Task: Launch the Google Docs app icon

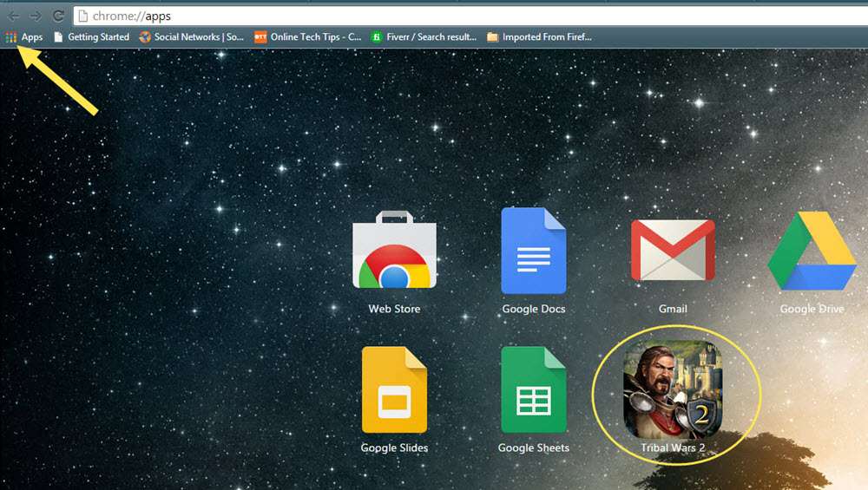Action: coord(534,252)
